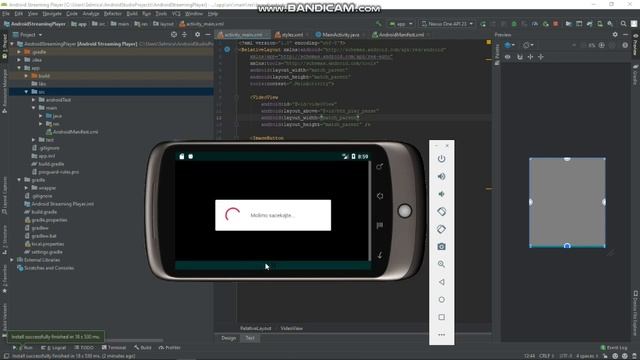Select Scratches and Consoles in the project tree
The image size is (640, 360).
tap(45, 268)
